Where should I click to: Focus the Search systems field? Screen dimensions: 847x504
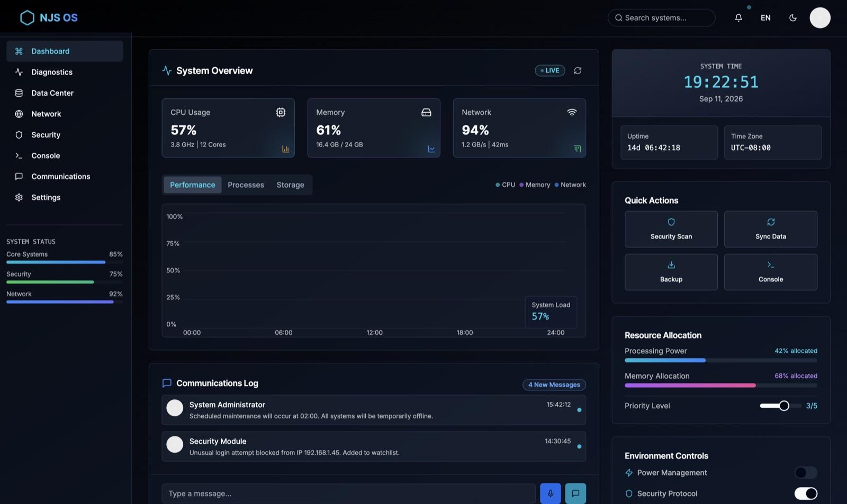(662, 18)
